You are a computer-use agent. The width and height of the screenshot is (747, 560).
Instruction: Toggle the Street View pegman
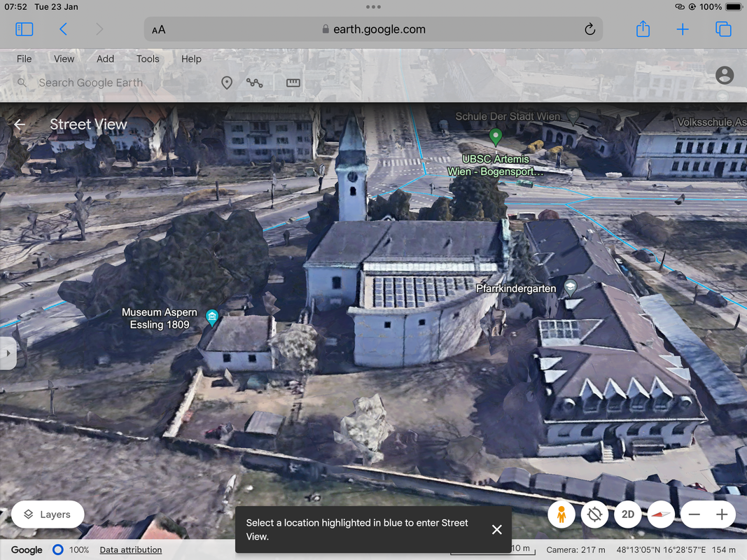pyautogui.click(x=561, y=514)
